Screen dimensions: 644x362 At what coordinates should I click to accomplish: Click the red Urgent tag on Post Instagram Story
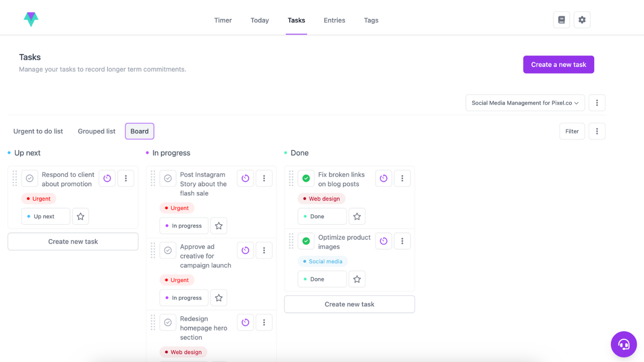click(x=176, y=208)
